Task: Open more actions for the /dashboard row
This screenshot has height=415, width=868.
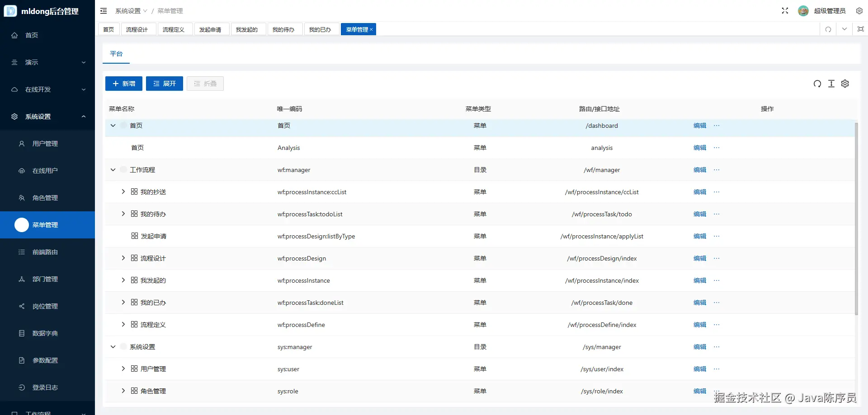Action: coord(717,126)
